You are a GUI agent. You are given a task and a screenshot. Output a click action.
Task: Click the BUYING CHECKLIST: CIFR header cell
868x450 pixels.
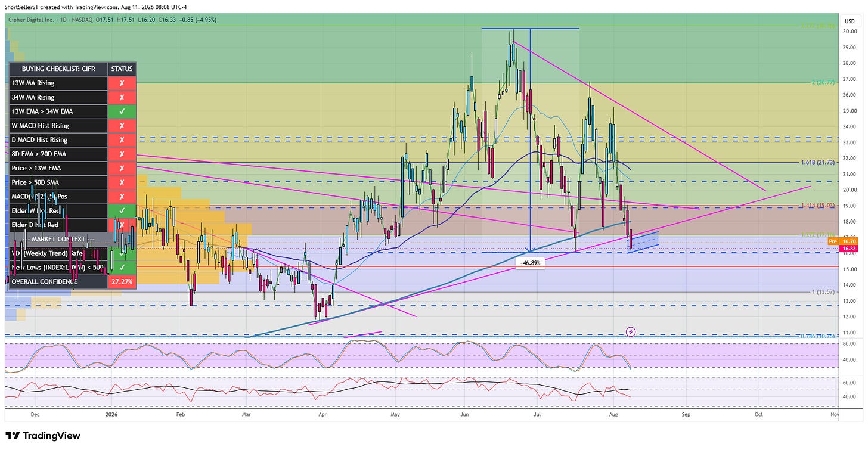[x=58, y=69]
